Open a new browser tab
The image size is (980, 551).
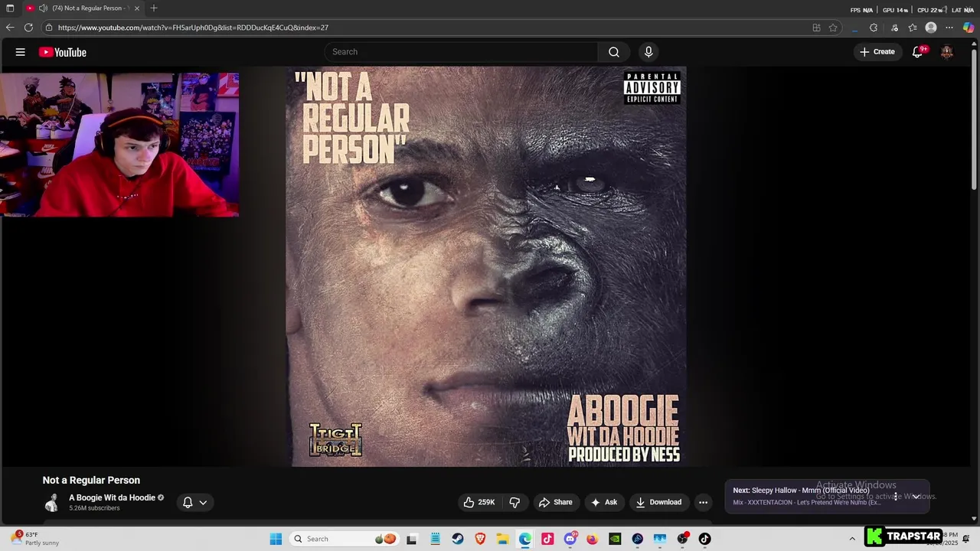(x=154, y=8)
